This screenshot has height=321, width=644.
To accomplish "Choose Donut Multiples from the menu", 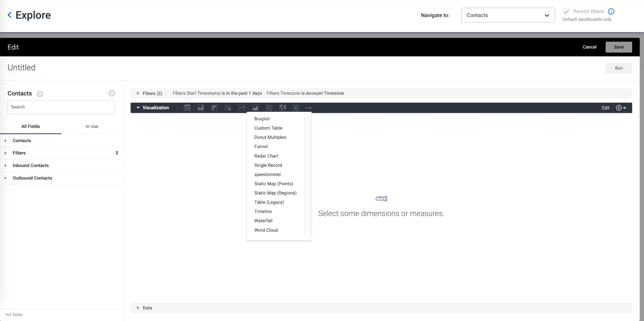I will click(x=270, y=137).
